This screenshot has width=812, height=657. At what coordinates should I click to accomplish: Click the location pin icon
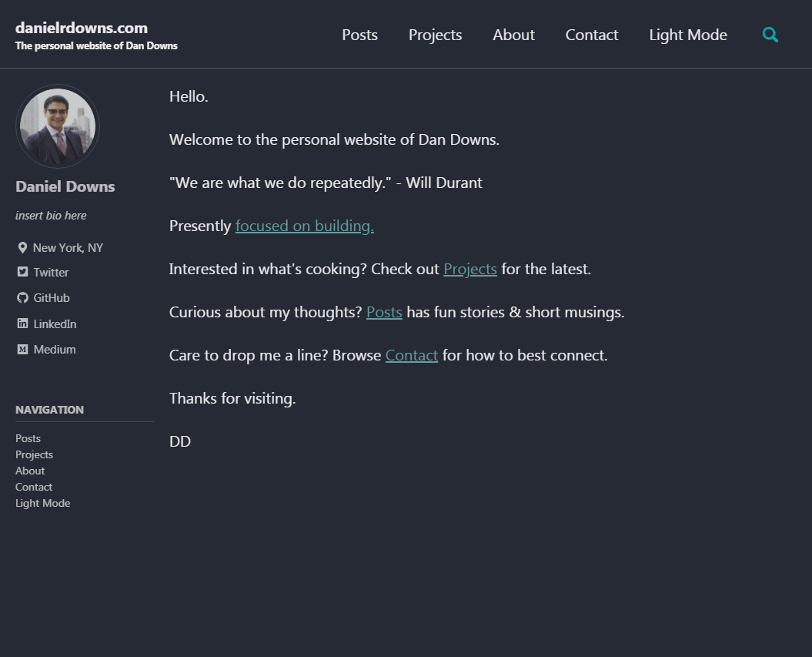tap(22, 248)
